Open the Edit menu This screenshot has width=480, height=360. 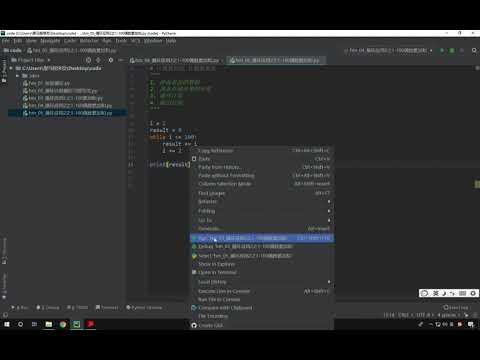tap(18, 41)
